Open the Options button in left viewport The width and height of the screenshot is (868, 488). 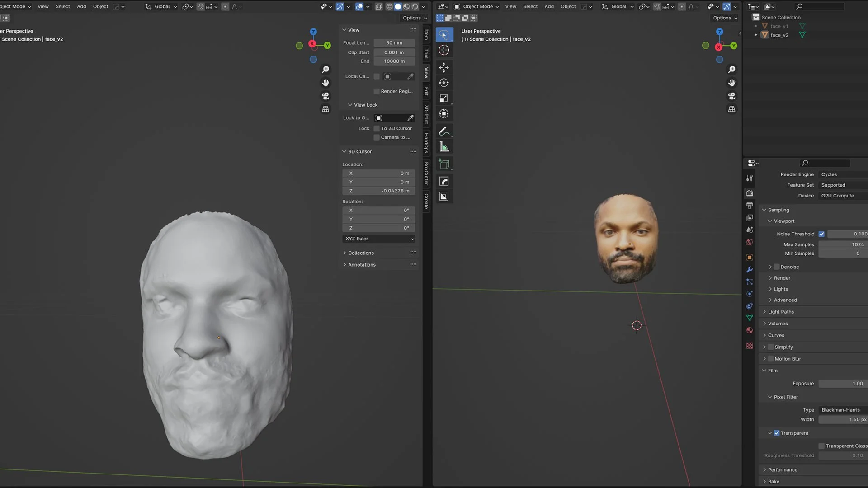pos(414,18)
